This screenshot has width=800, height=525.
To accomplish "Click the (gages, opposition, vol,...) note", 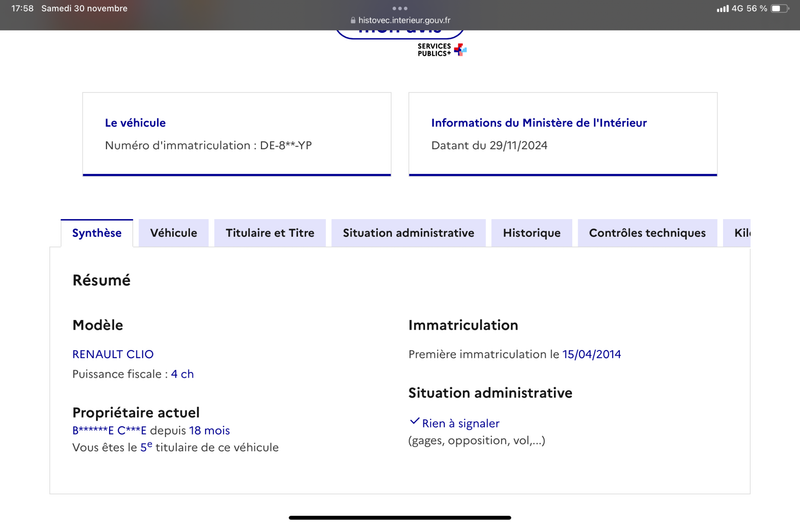I will (x=477, y=440).
